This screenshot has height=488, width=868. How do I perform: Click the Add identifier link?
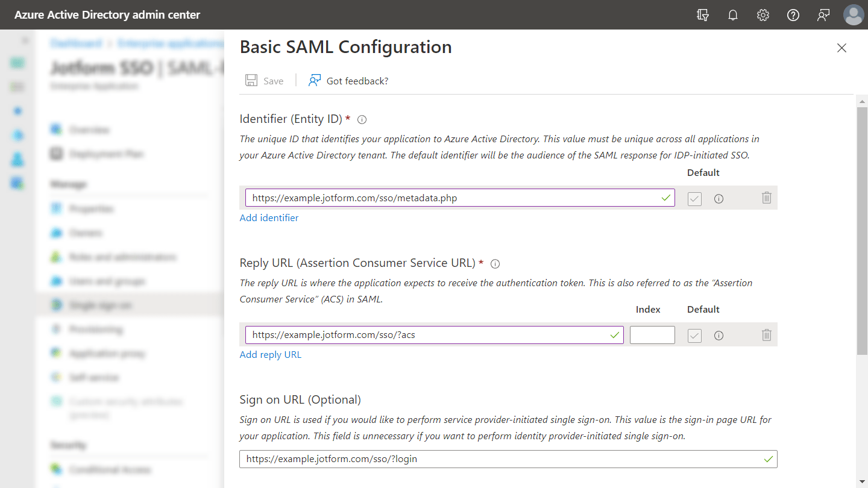coord(269,217)
